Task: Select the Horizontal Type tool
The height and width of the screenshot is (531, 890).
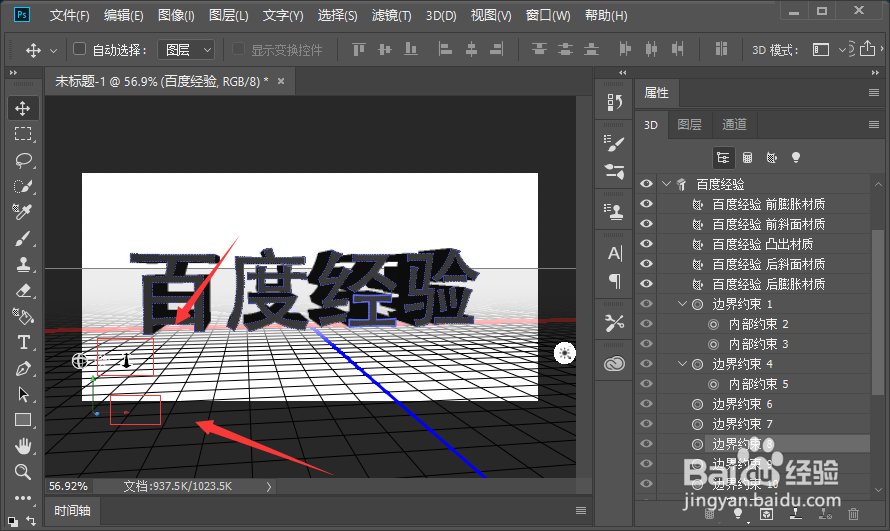Action: [x=23, y=342]
